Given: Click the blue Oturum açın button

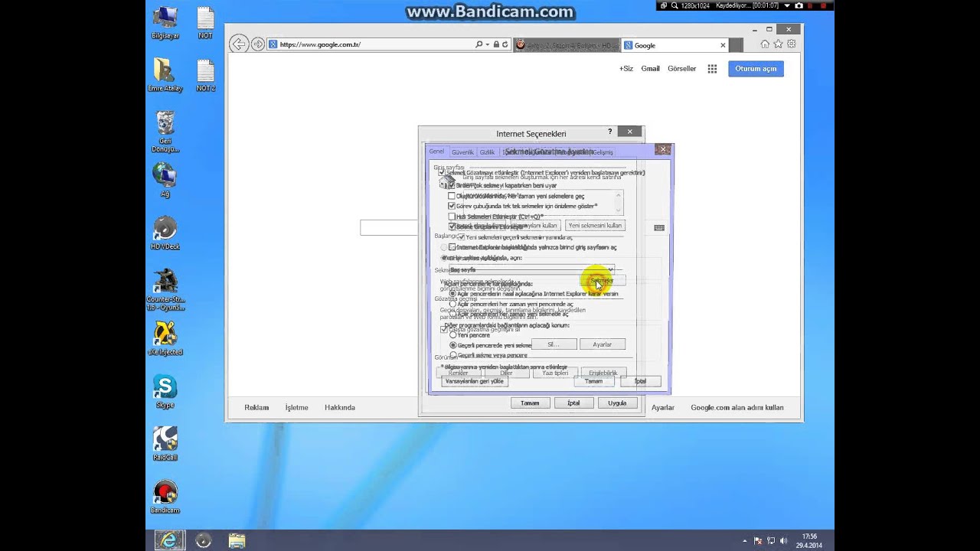Looking at the screenshot, I should point(756,69).
